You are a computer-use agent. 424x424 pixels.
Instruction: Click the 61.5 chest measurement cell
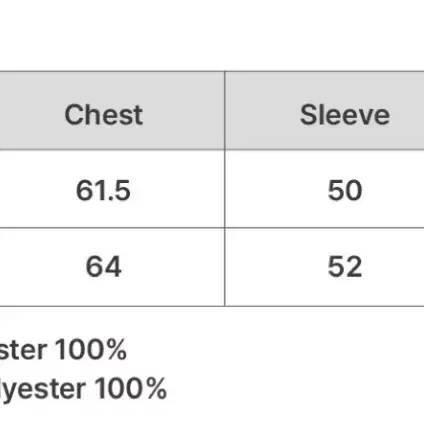pos(103,190)
